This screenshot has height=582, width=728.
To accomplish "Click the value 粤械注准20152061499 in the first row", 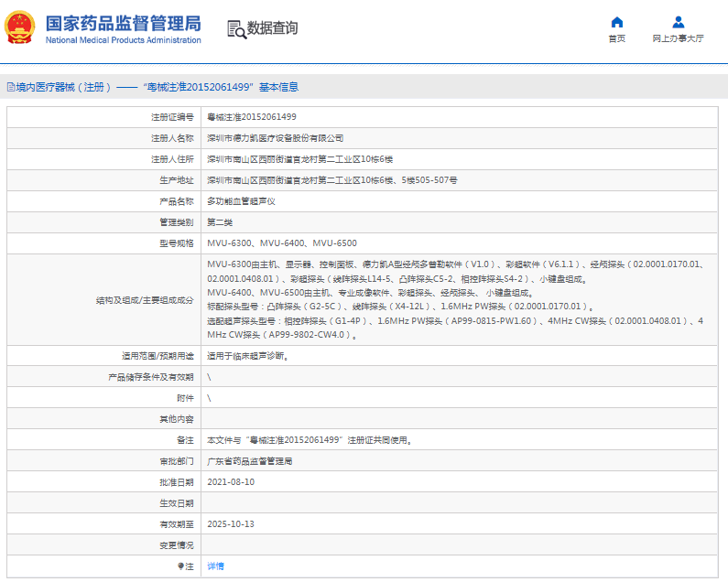I will pos(252,117).
